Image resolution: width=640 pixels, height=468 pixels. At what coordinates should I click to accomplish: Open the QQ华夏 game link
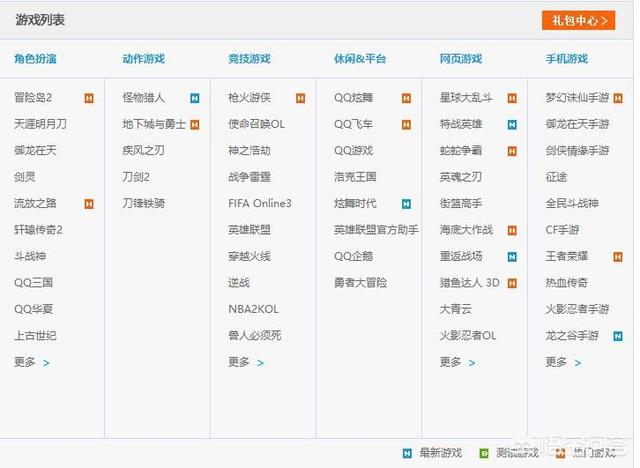(33, 309)
